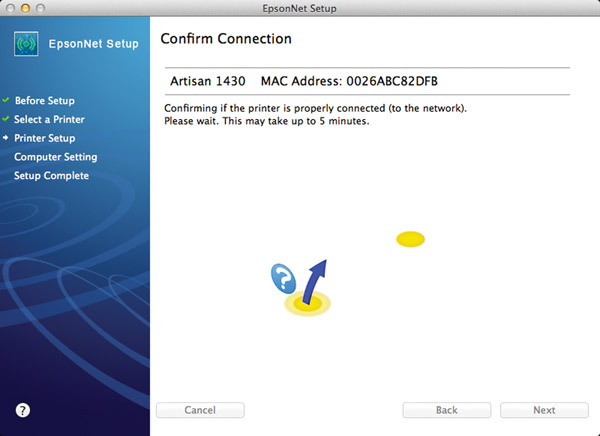Select the Computer Setting step

(56, 157)
